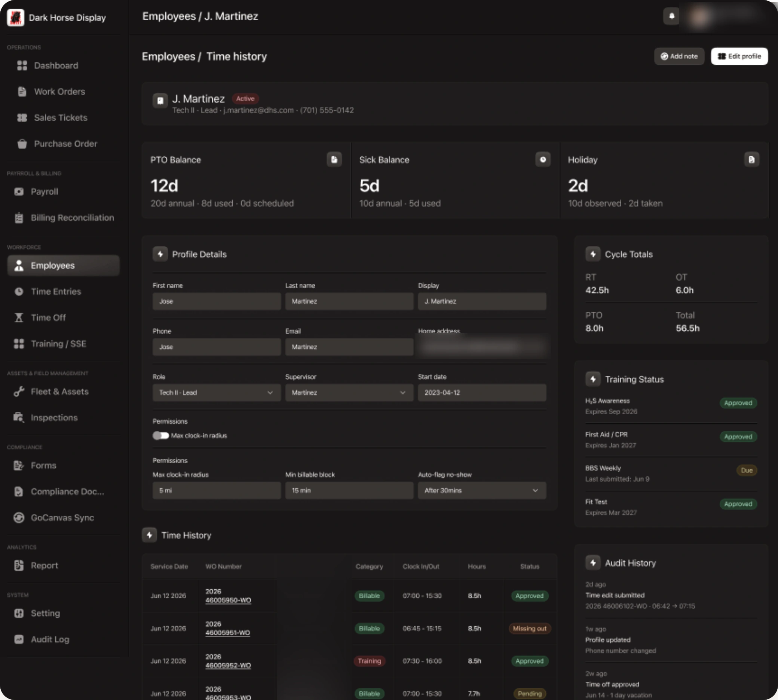
Task: Click the Min billable block 15 min field
Action: click(x=349, y=490)
